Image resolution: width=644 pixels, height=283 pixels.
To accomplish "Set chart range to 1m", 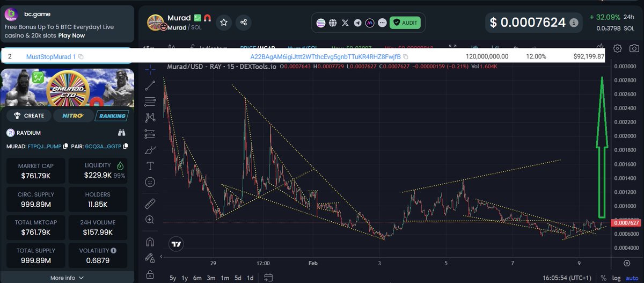I will tap(224, 278).
